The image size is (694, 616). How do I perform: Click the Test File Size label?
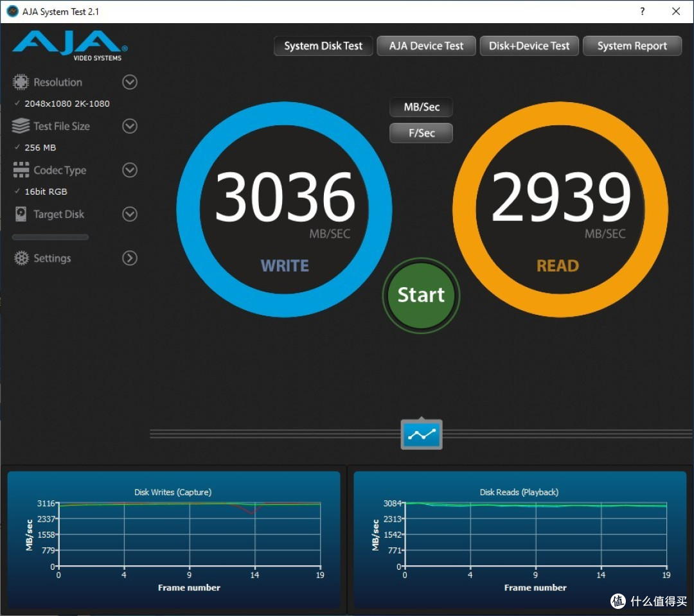pos(62,126)
